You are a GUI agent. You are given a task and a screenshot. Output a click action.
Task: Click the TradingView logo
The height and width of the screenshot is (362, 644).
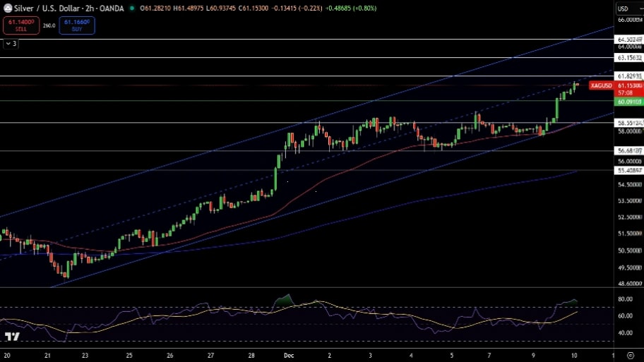point(11,337)
